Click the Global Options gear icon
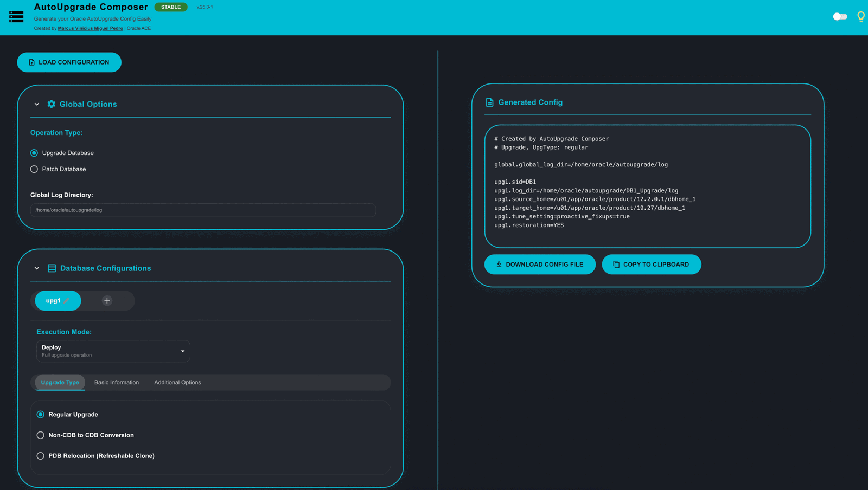Screen dimensions: 868x490 52,104
